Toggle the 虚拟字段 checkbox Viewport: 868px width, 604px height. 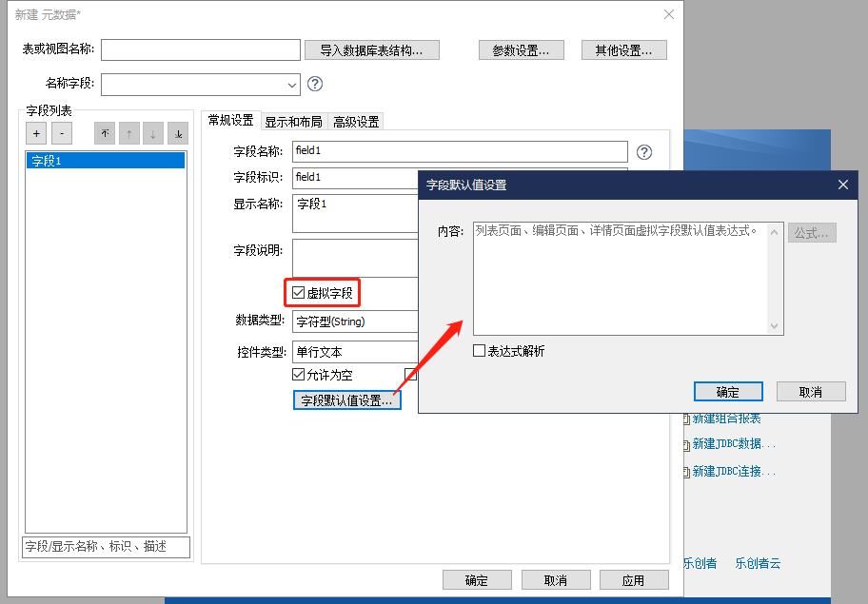click(x=299, y=293)
